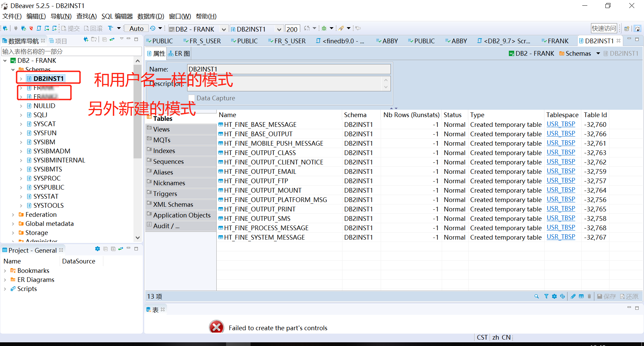
Task: Click link with editor arrows in database navigator
Action: (x=112, y=40)
